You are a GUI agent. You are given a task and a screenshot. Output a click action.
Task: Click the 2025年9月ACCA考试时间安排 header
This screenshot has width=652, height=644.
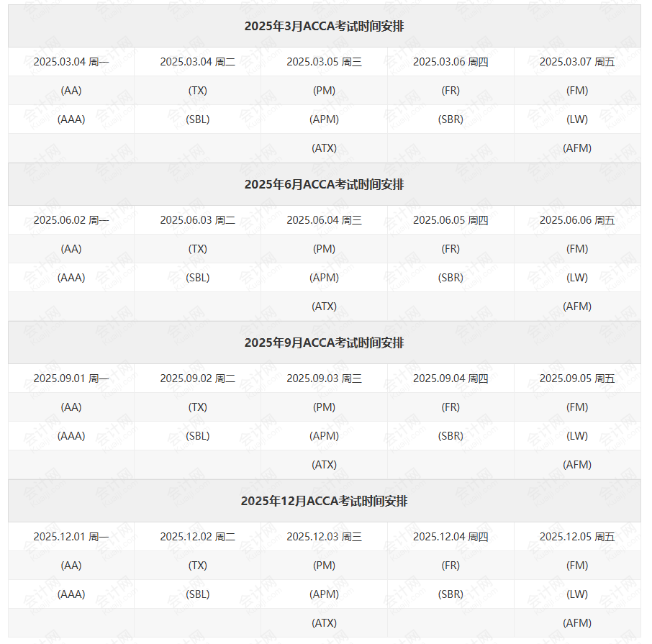point(324,343)
